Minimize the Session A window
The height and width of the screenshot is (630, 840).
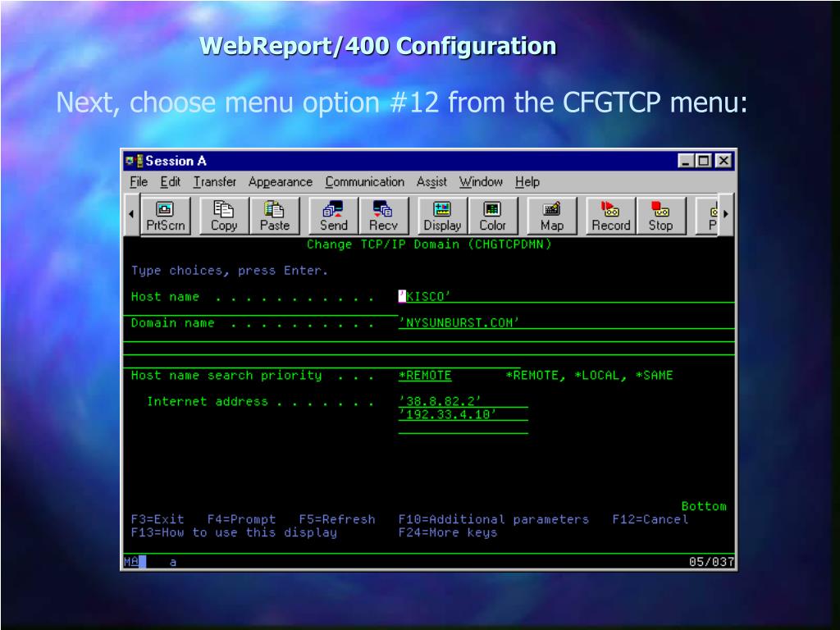(685, 161)
